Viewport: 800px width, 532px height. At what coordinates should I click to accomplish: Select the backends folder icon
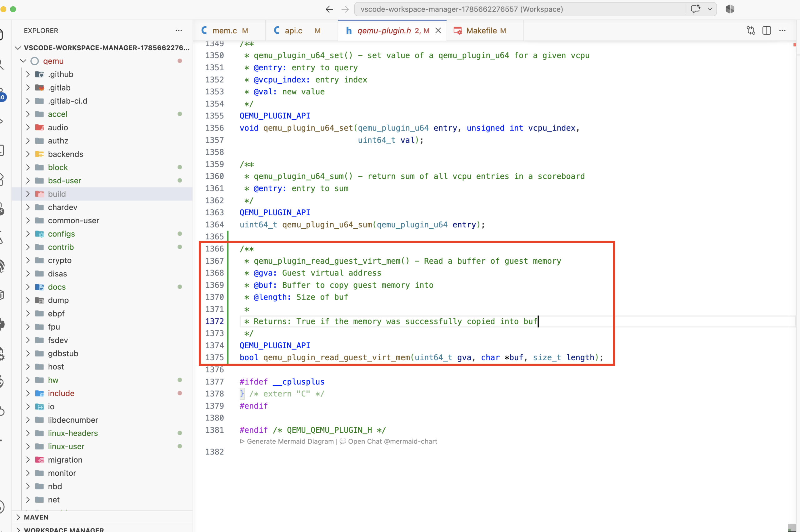(x=40, y=154)
